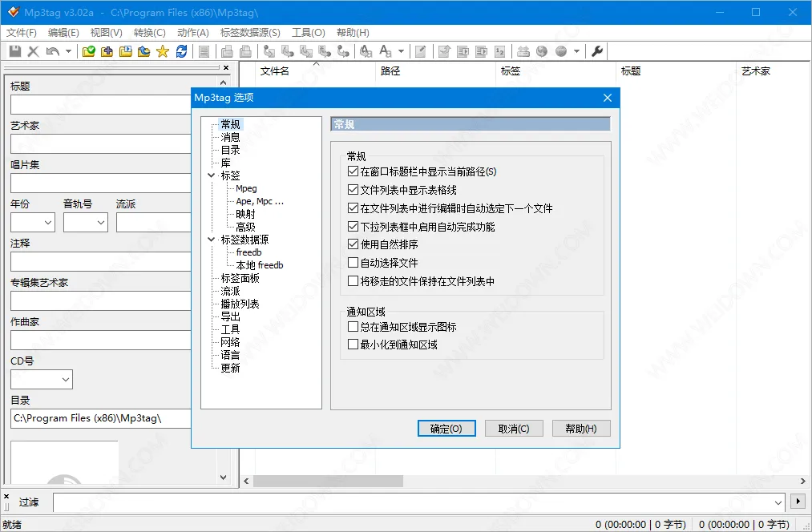Enable 总在通知区域显示图标
The width and height of the screenshot is (812, 532).
(353, 327)
